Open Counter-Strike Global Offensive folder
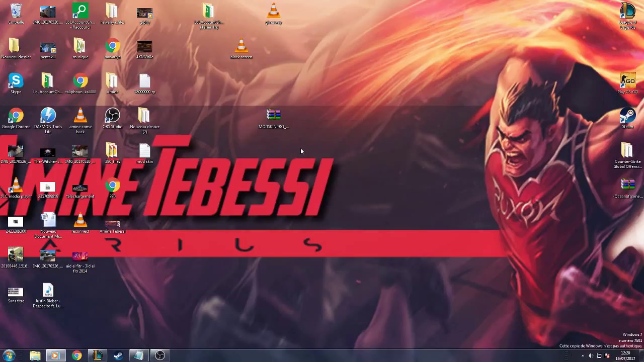 tap(627, 156)
